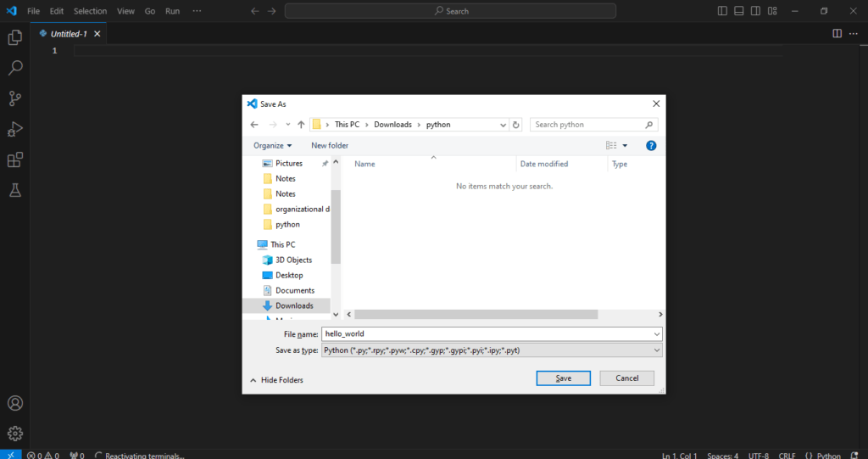Click the Ln 1, Col 1 status item
868x459 pixels.
(x=680, y=455)
